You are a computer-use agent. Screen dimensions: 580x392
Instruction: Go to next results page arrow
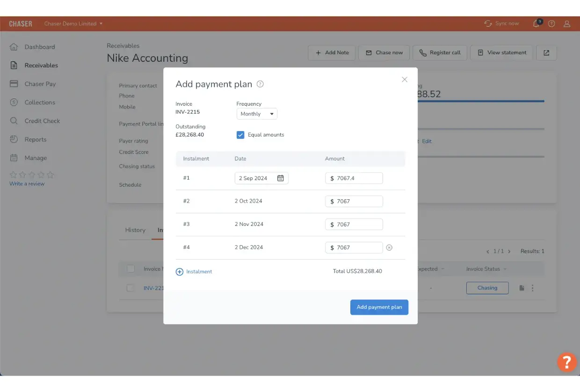point(509,252)
